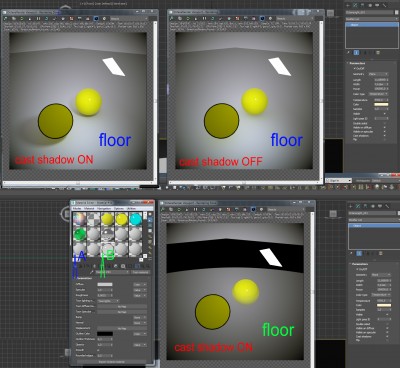Open the Material menu in Material Editor
Viewport: 400px width, 368px height.
89,208
